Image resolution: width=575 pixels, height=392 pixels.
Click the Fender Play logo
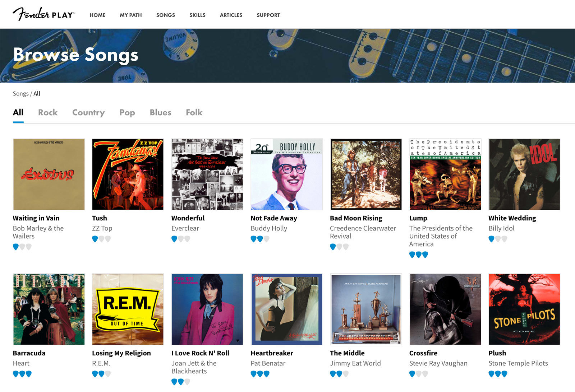(44, 14)
